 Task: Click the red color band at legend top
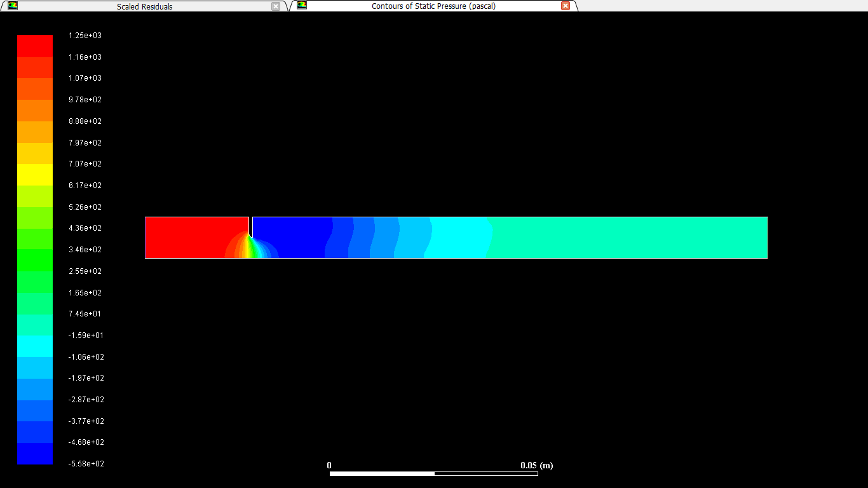coord(35,46)
